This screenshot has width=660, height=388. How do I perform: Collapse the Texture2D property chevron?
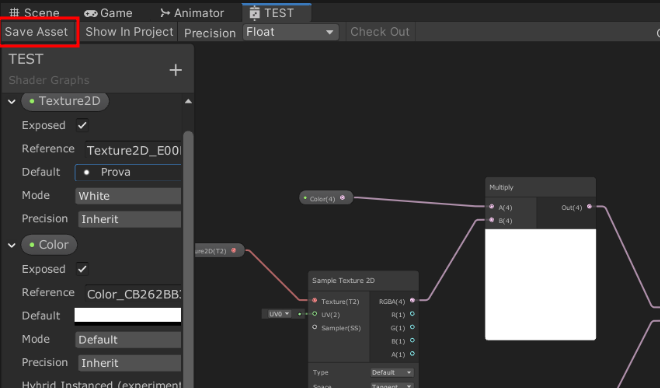pos(12,101)
